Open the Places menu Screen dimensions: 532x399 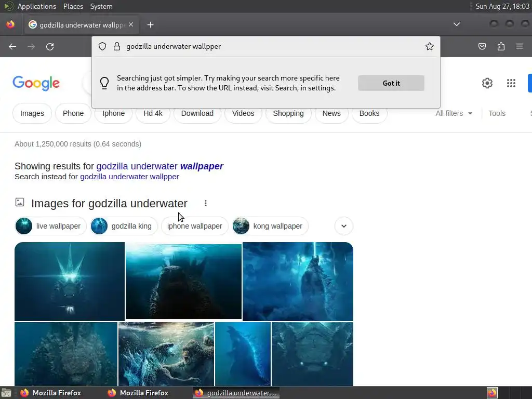pos(73,6)
